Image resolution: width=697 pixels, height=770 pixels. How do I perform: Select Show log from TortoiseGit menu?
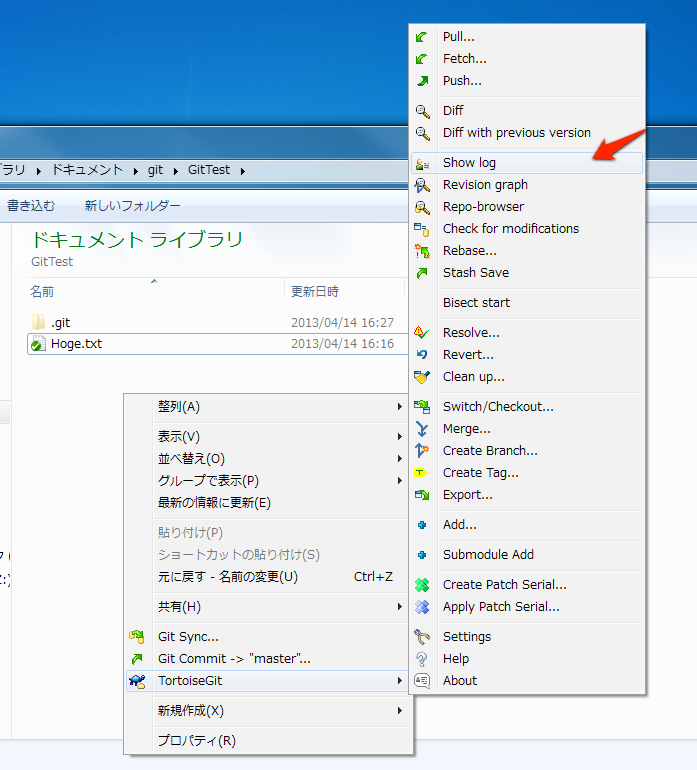click(x=527, y=163)
